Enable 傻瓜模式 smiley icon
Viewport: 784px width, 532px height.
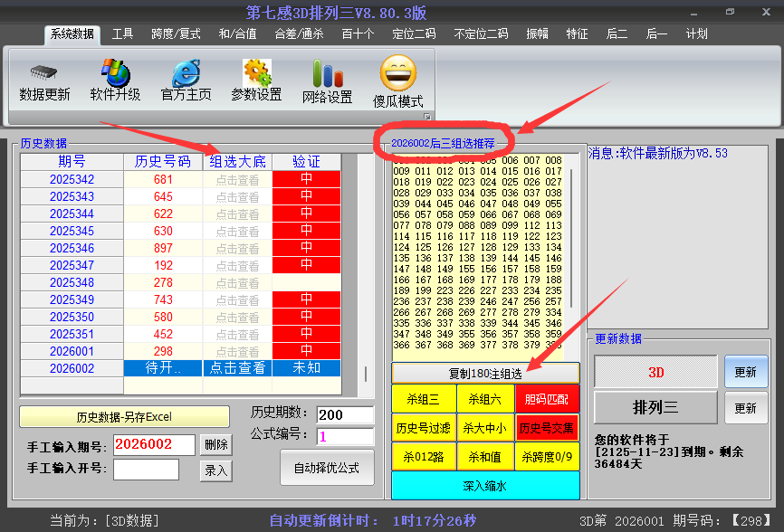tap(397, 74)
